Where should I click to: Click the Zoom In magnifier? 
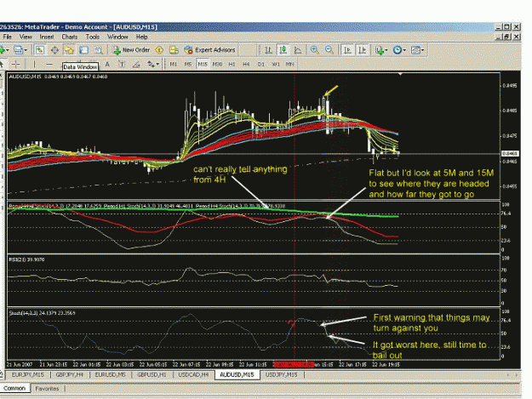coord(314,50)
